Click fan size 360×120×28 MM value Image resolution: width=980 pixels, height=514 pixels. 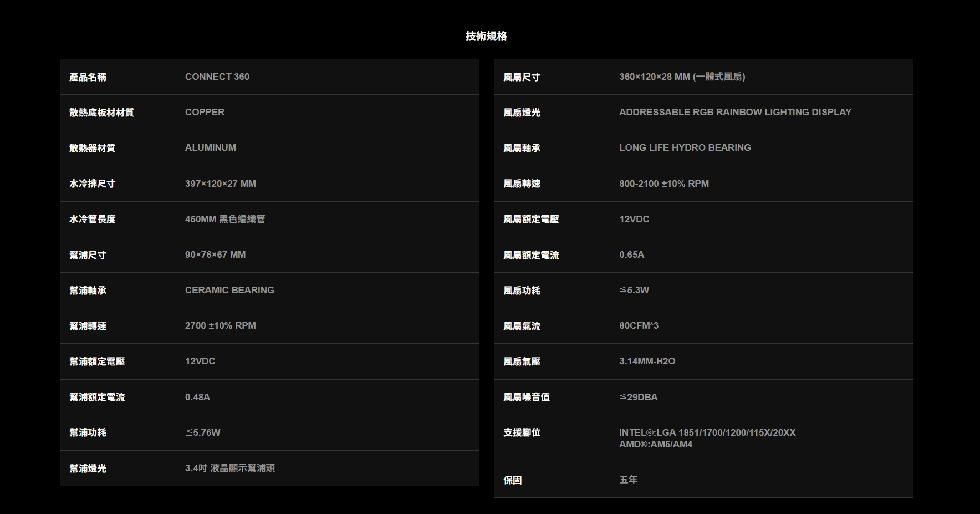pos(682,77)
